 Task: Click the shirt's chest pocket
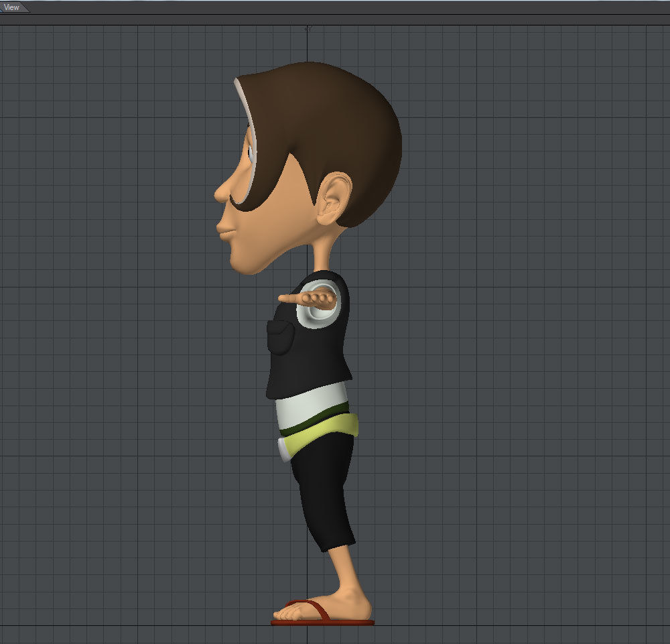click(281, 337)
